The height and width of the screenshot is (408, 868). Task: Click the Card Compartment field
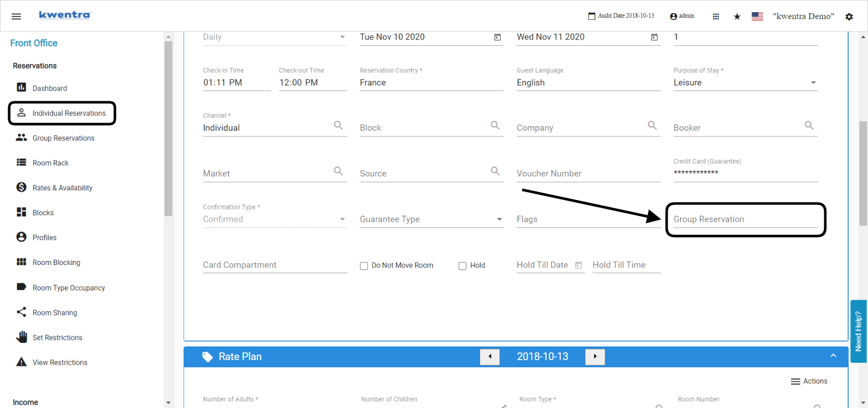[275, 265]
